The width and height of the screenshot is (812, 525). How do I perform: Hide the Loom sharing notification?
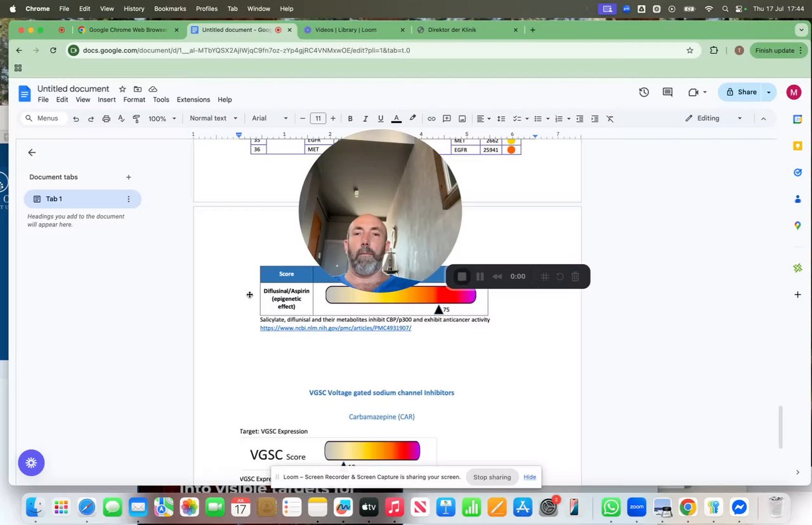click(530, 477)
